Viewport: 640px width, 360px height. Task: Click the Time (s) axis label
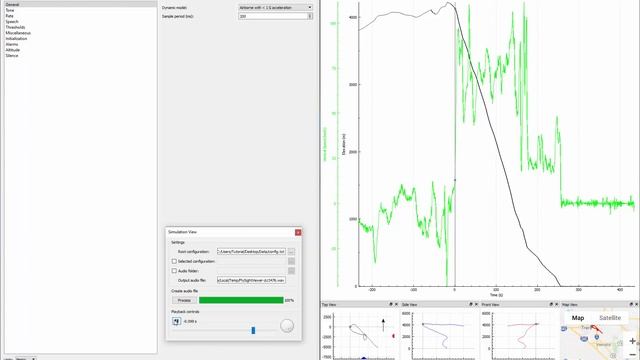(496, 295)
